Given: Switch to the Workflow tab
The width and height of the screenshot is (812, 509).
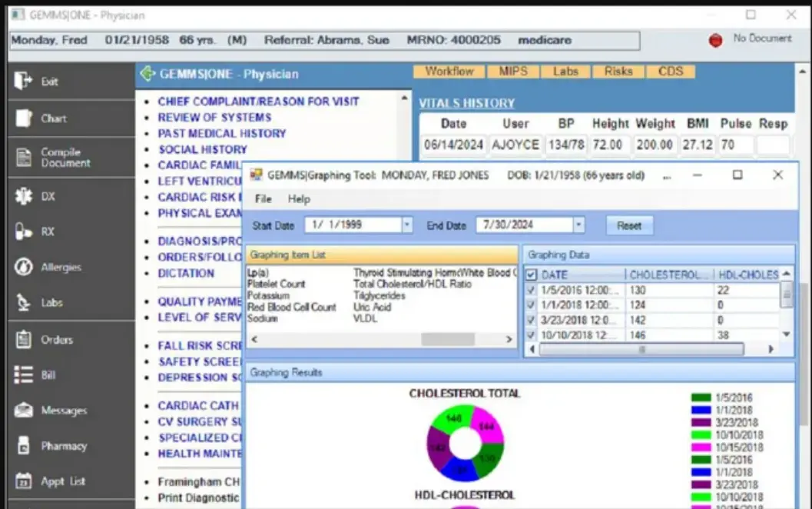Looking at the screenshot, I should point(449,71).
